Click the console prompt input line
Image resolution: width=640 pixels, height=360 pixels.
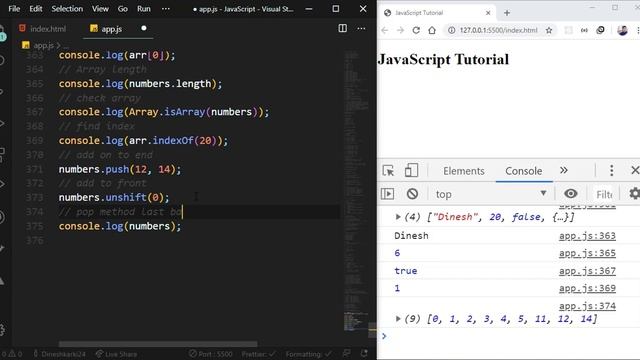510,336
